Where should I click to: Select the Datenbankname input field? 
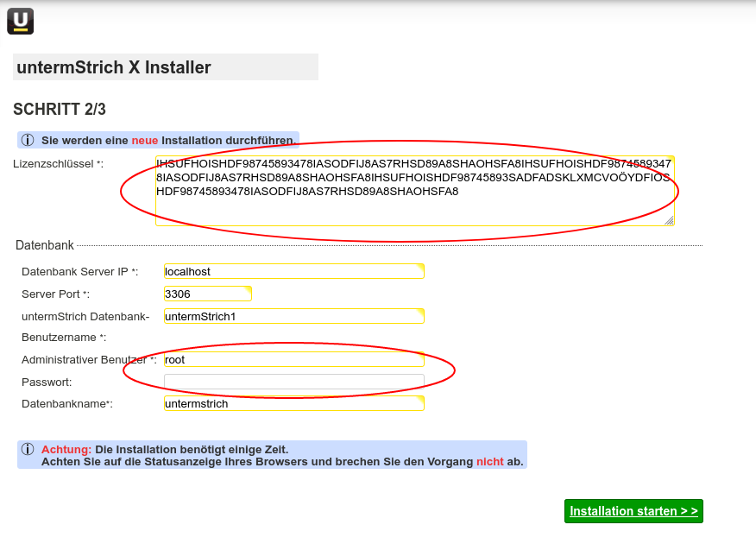[293, 403]
